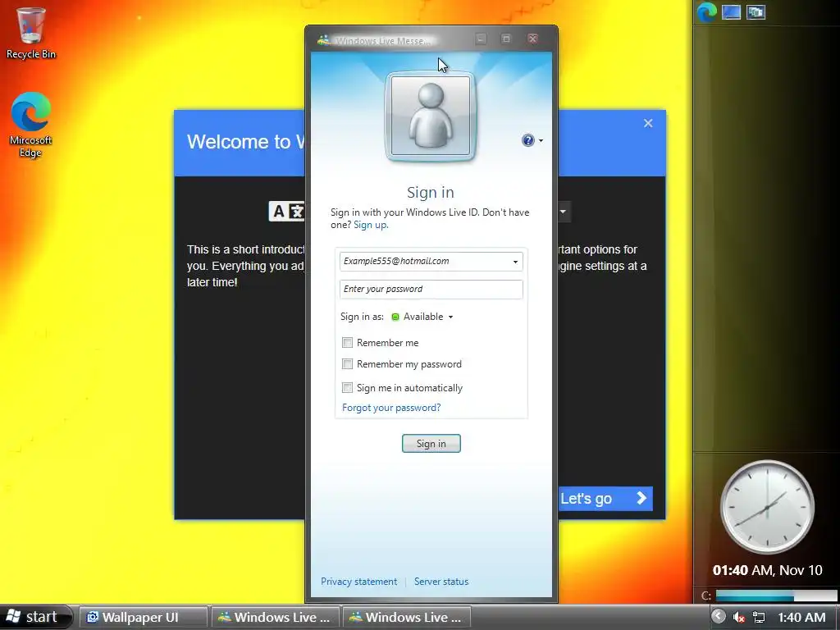The height and width of the screenshot is (630, 840).
Task: Open the Recycle Bin desktop icon
Action: tap(30, 32)
